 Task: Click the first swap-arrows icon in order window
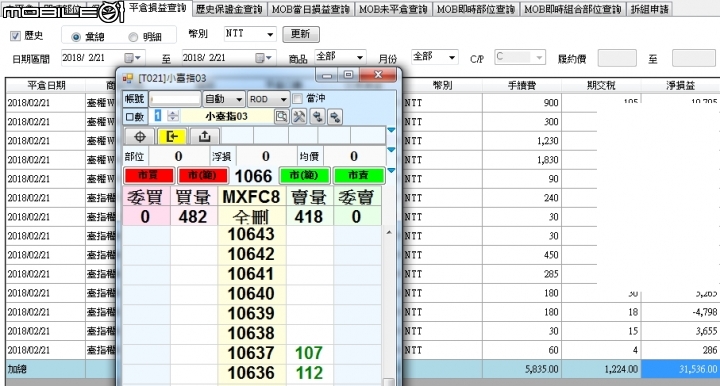(x=317, y=117)
